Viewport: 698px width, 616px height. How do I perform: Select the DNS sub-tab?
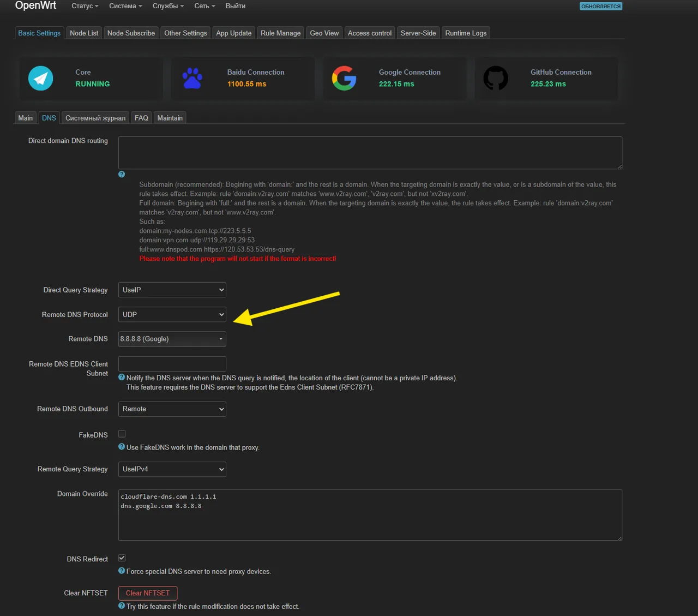tap(49, 118)
